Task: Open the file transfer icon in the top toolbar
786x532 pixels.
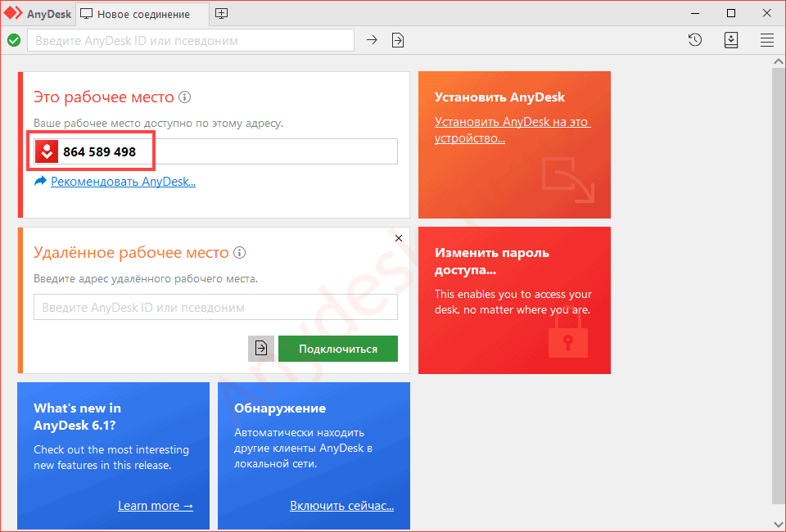Action: 398,40
